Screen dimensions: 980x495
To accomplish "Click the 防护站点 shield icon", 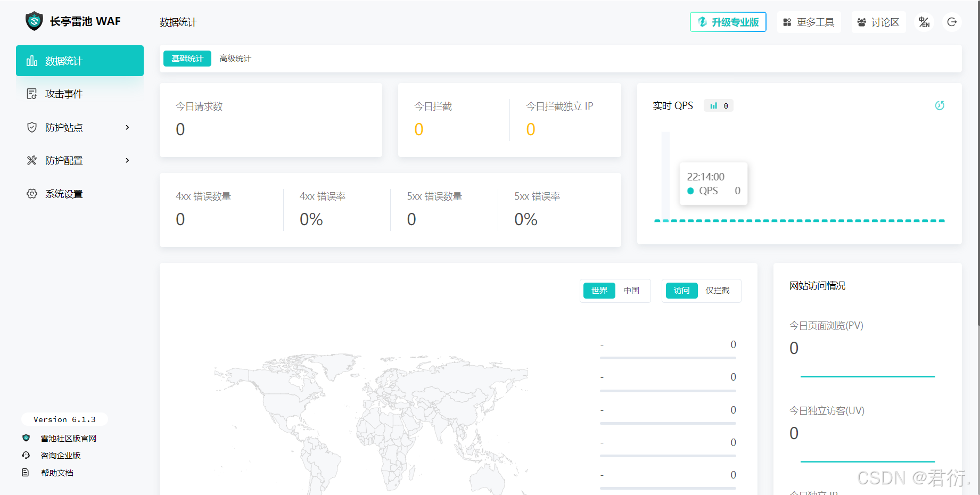I will (32, 127).
